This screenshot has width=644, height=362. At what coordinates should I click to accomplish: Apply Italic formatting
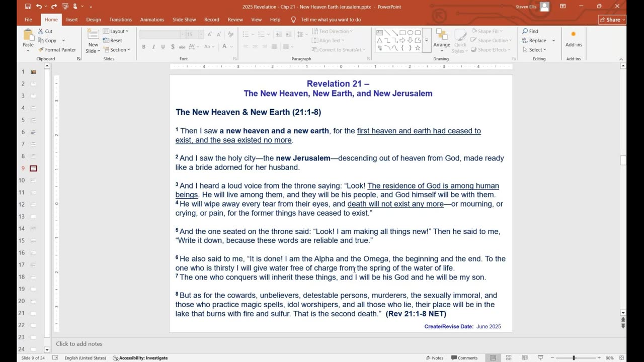(x=153, y=47)
